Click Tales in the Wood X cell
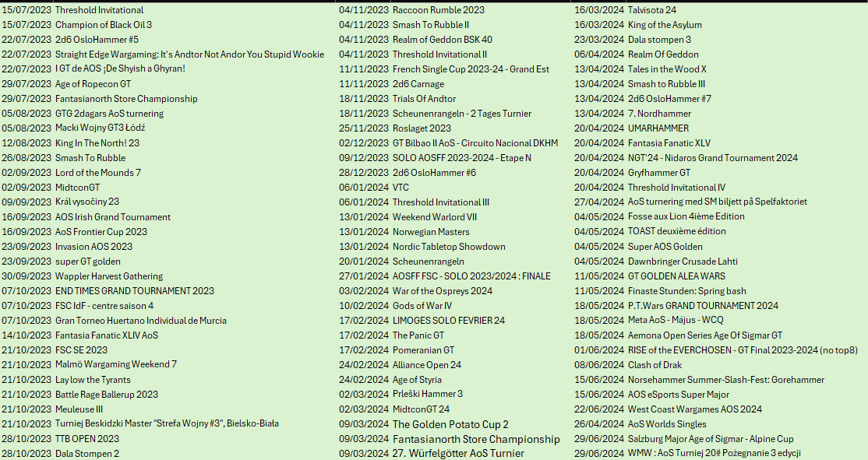The height and width of the screenshot is (460, 868). click(667, 69)
